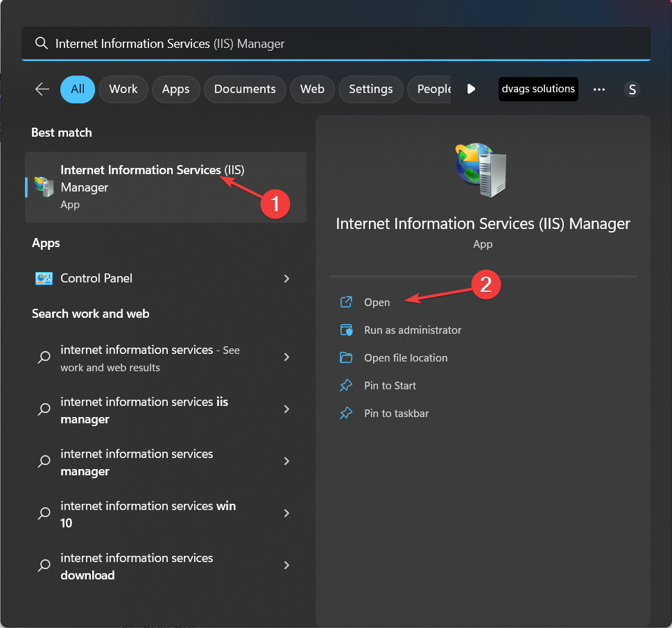672x628 pixels.
Task: Click the Control Panel icon
Action: click(x=44, y=278)
